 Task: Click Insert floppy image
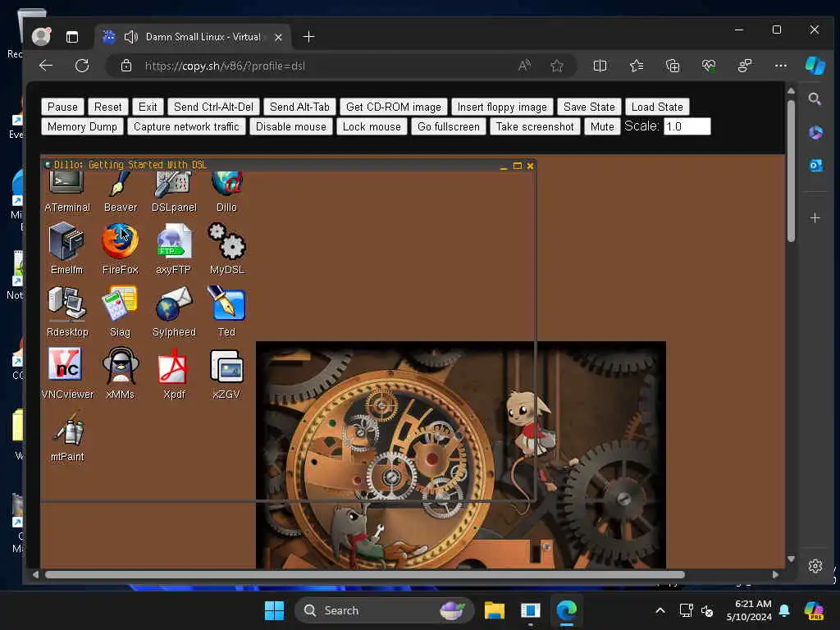[503, 107]
